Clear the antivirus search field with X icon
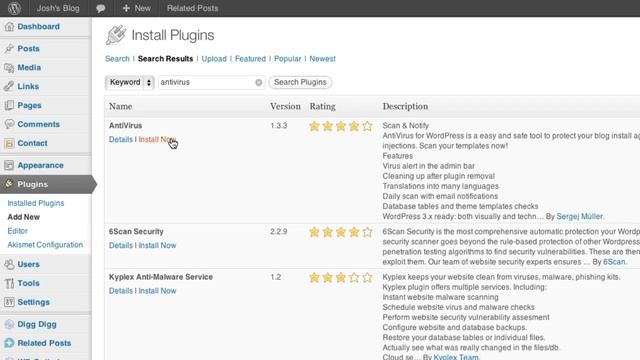 click(258, 82)
